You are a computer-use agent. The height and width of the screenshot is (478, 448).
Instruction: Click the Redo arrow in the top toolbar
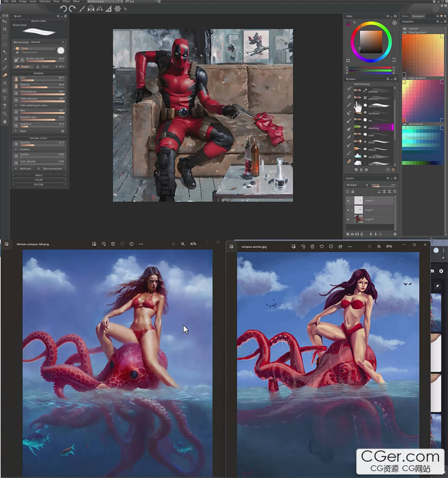point(72,9)
